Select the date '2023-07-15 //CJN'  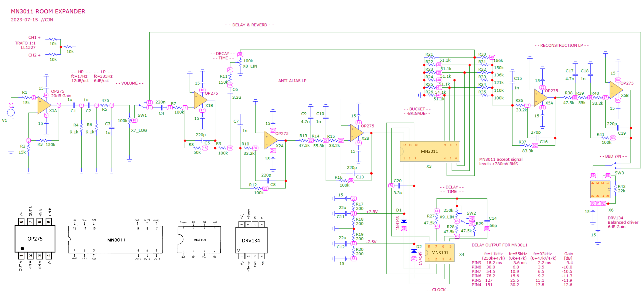pos(32,20)
